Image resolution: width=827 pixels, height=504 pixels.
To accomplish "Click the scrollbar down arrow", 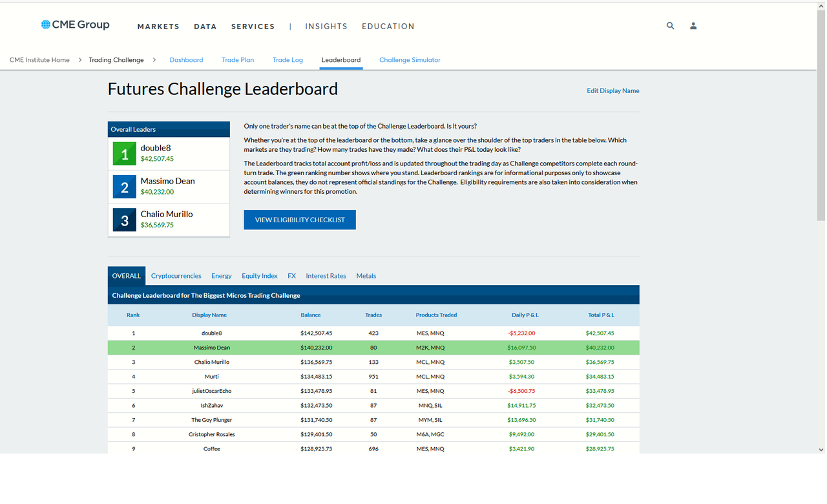I will point(821,449).
